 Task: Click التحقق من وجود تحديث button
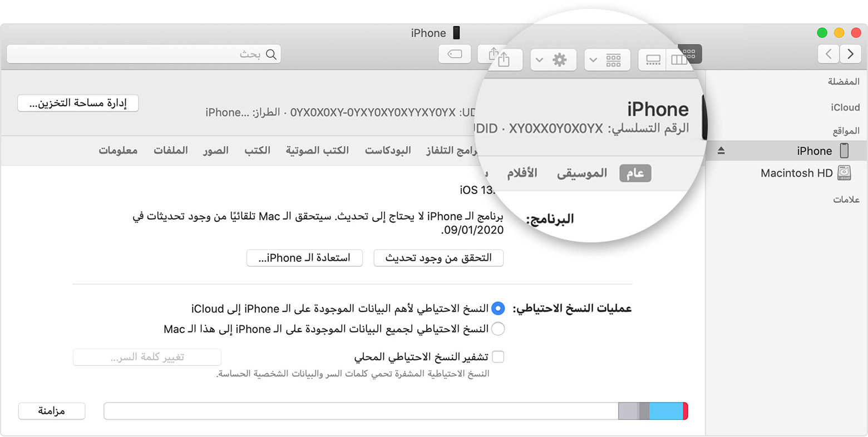tap(438, 258)
